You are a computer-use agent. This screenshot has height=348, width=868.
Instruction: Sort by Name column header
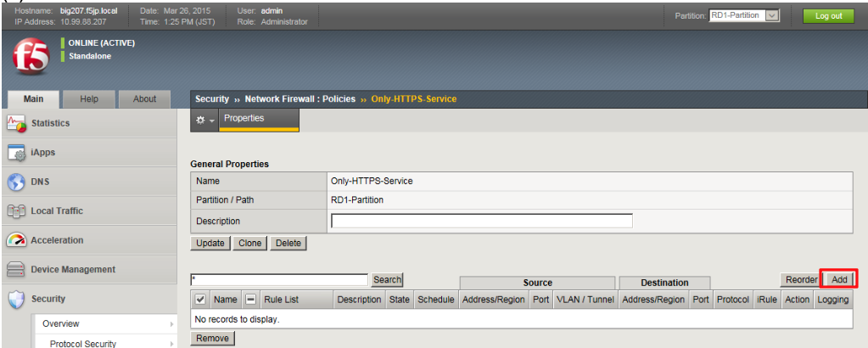coord(226,300)
